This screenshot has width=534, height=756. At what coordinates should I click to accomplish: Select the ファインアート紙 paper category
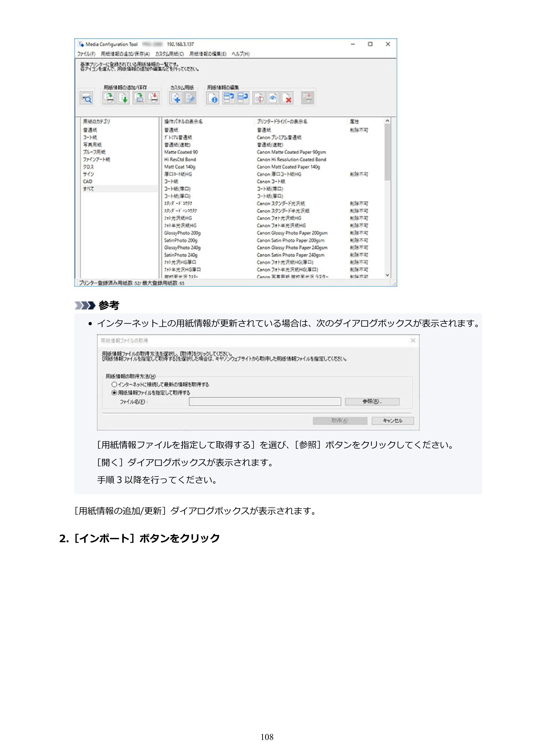point(96,159)
